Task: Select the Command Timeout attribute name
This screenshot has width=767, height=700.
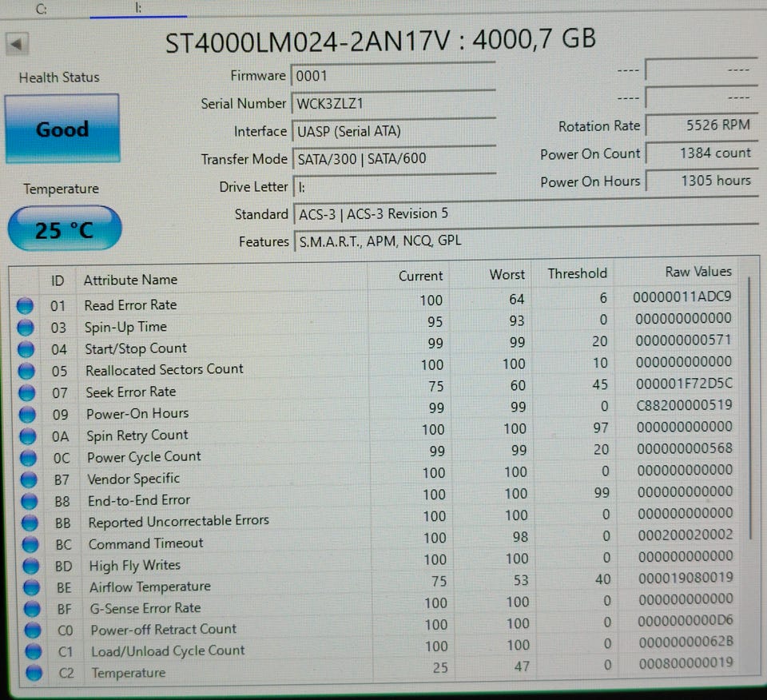Action: coord(145,543)
